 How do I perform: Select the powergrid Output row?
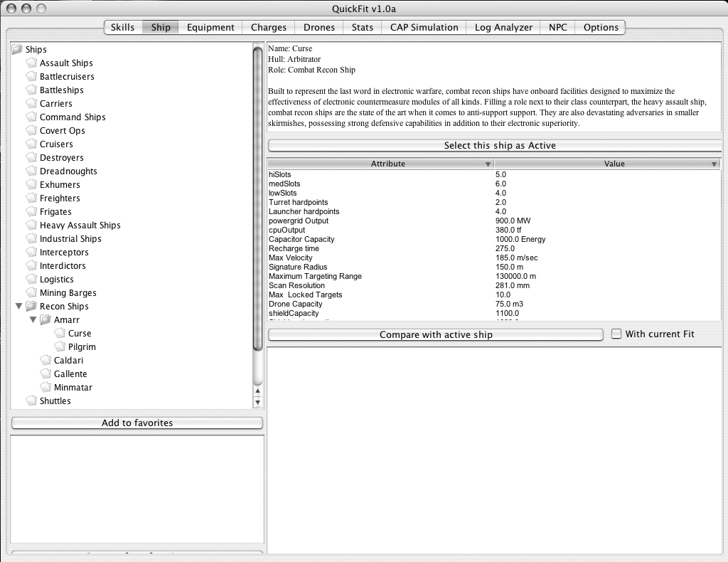[494, 221]
